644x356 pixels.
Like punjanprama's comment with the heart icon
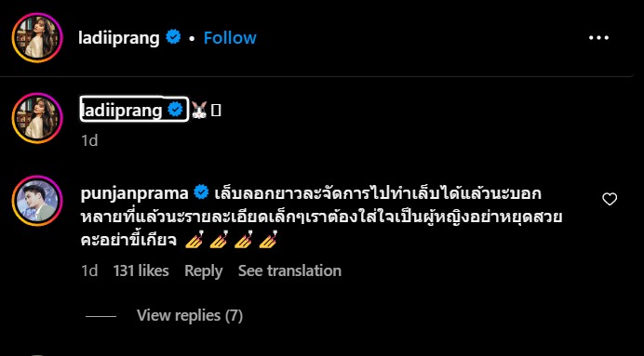[610, 199]
